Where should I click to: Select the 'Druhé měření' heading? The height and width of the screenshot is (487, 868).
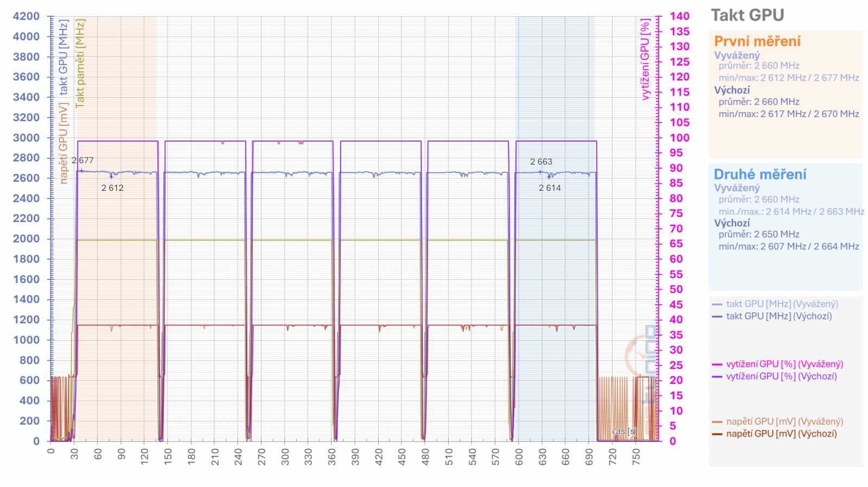click(x=759, y=175)
